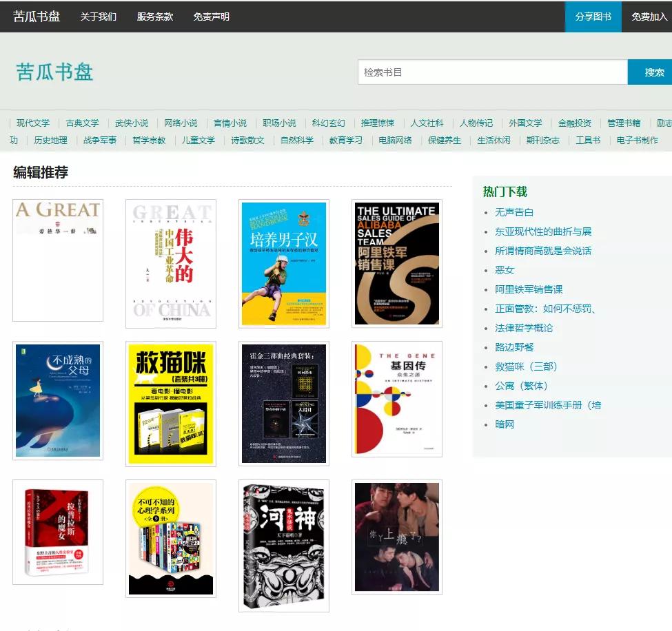Click the 免责声明 navigation link
This screenshot has height=631, width=672.
(212, 17)
